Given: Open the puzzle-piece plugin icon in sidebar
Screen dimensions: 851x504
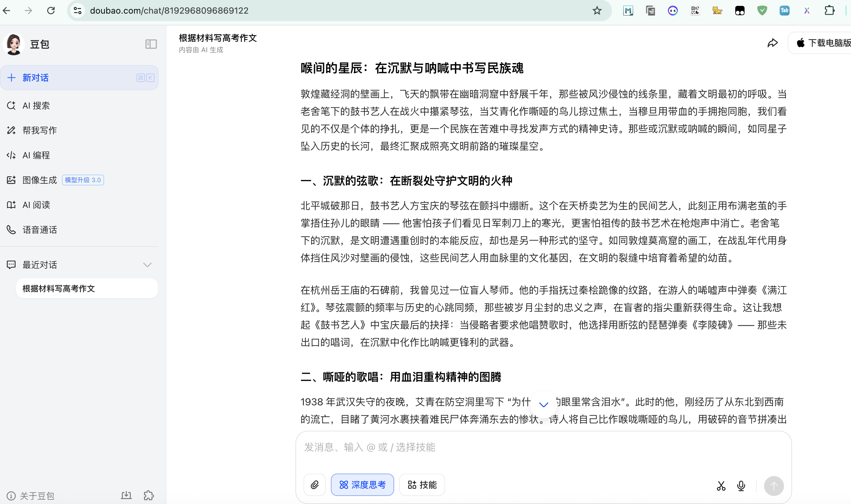Looking at the screenshot, I should tap(149, 495).
